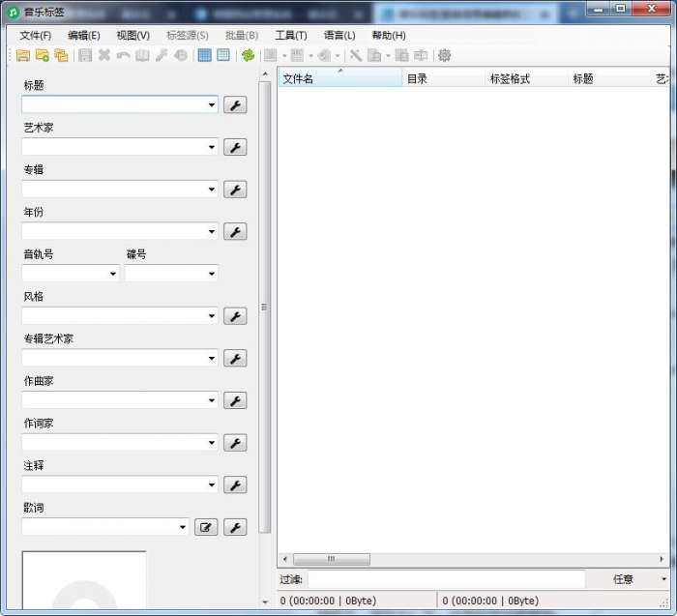
Task: Sort by the 目录 column header
Action: 443,78
